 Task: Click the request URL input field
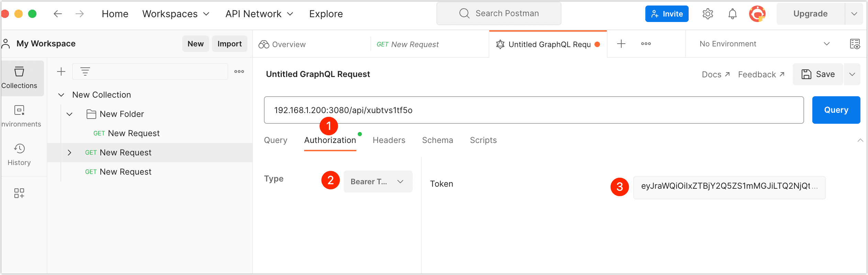pos(533,110)
